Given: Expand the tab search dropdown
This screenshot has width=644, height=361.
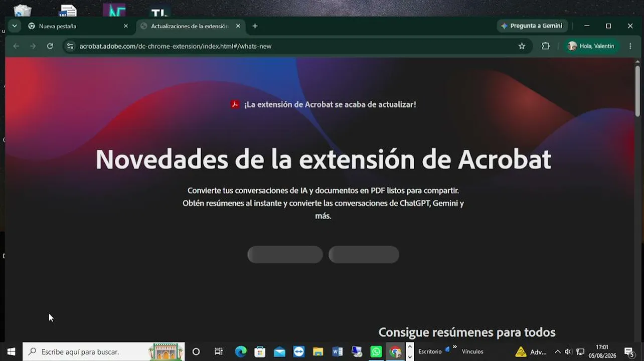Looking at the screenshot, I should (x=15, y=26).
